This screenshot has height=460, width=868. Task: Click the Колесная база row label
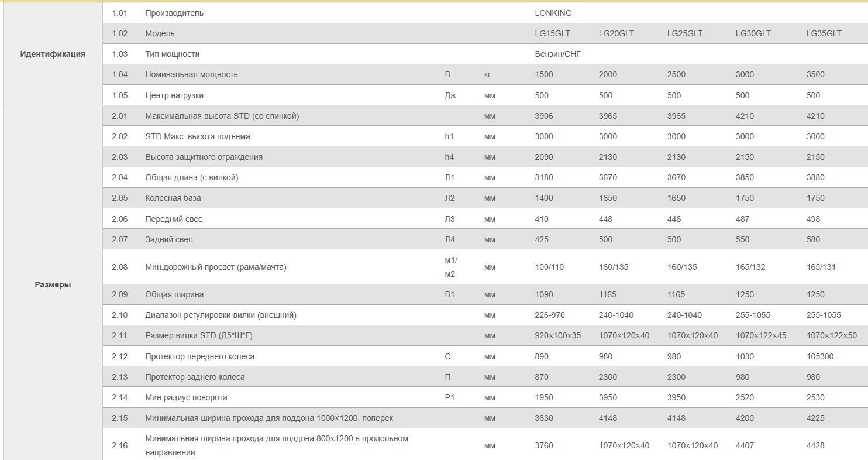point(173,198)
